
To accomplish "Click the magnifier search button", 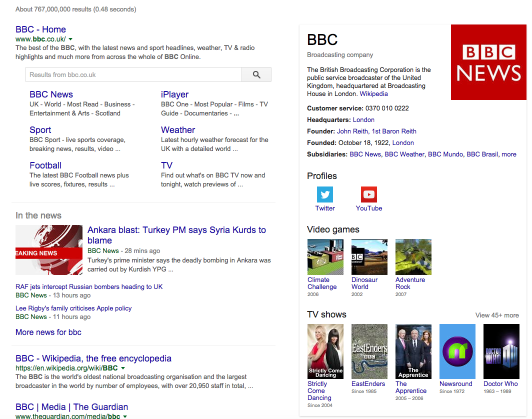I will [256, 74].
